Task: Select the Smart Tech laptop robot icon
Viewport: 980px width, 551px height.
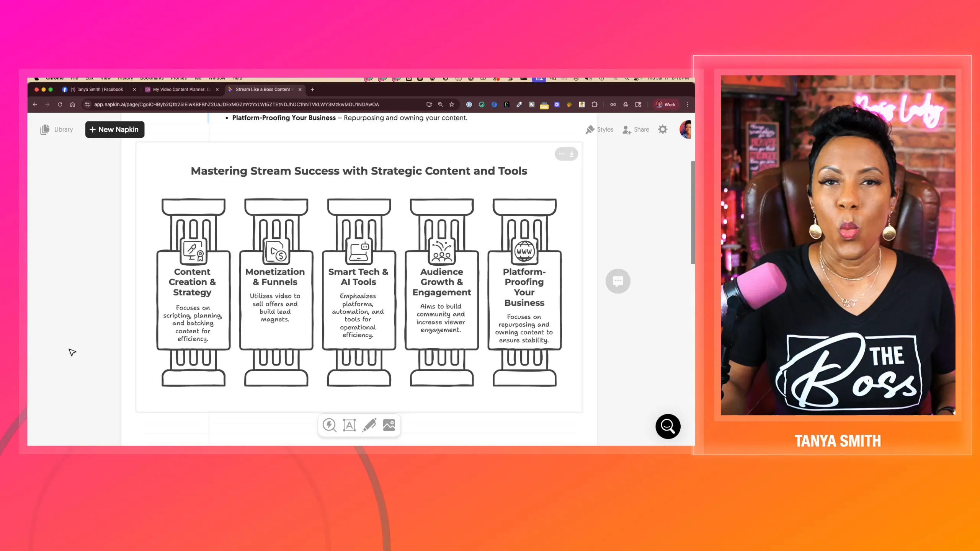Action: click(359, 251)
